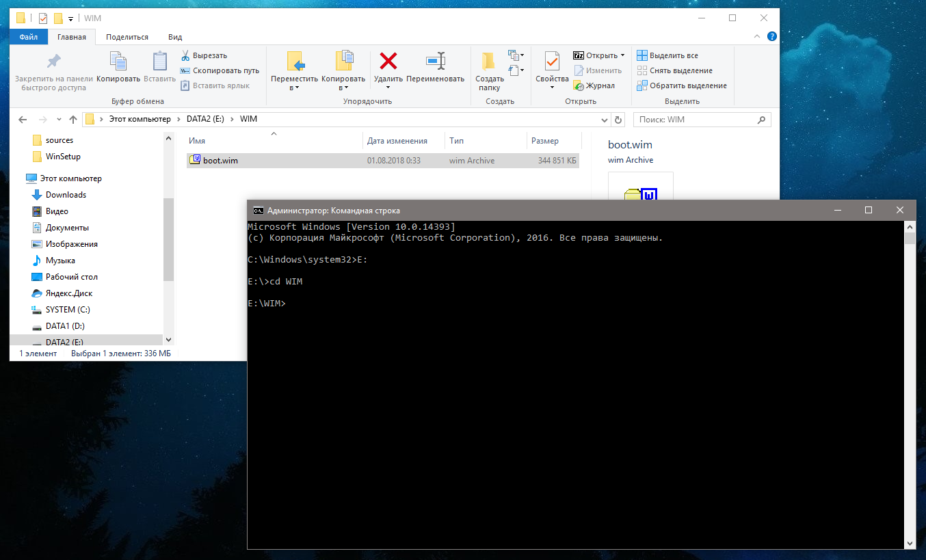Click the Журнал history button
926x560 pixels.
click(594, 85)
